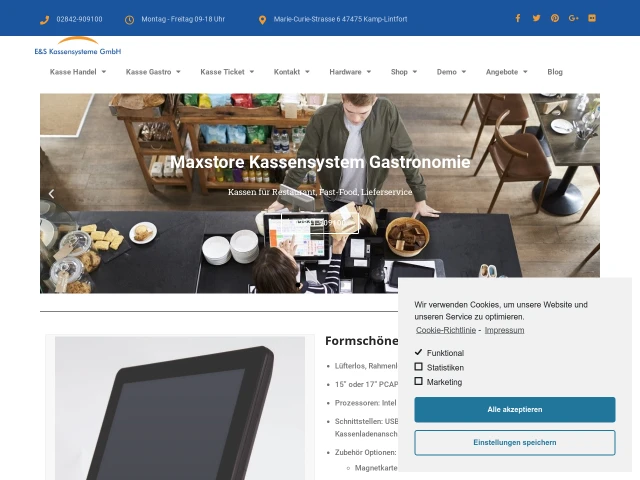Open the Angebote menu item
This screenshot has height=480, width=640.
coord(502,72)
